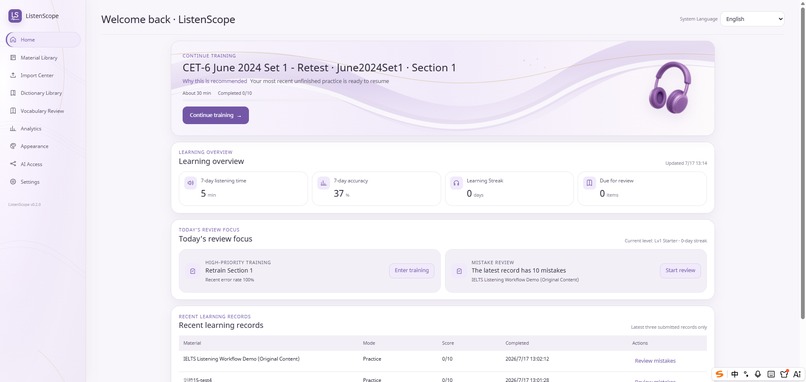
Task: Open Dictionary Library book icon
Action: click(x=13, y=93)
